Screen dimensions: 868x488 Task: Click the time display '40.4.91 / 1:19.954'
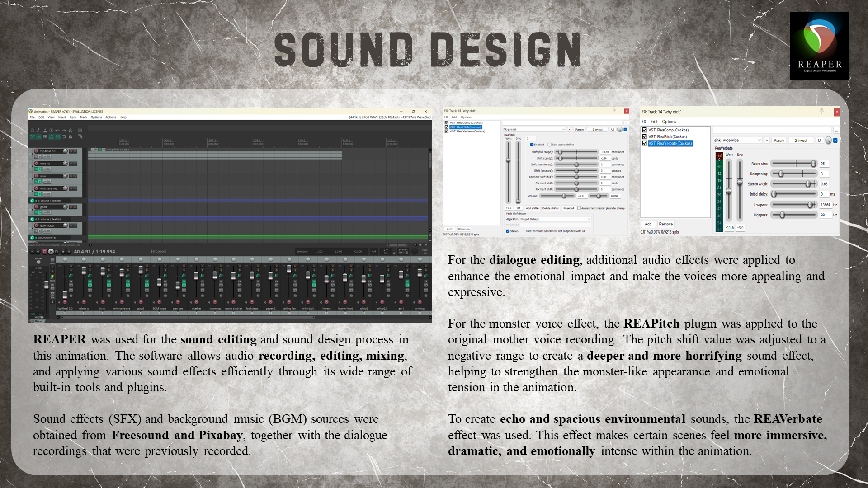click(94, 252)
